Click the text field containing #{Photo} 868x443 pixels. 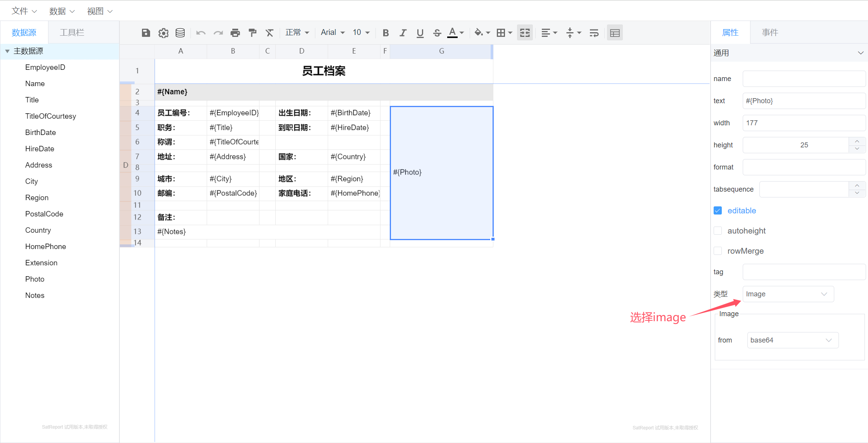[804, 101]
